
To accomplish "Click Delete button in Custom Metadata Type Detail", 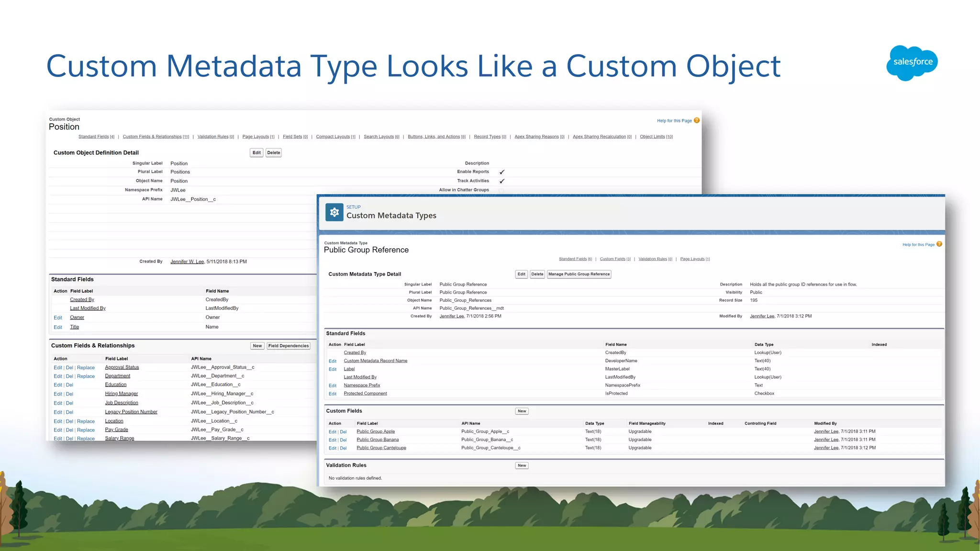I will pyautogui.click(x=537, y=274).
